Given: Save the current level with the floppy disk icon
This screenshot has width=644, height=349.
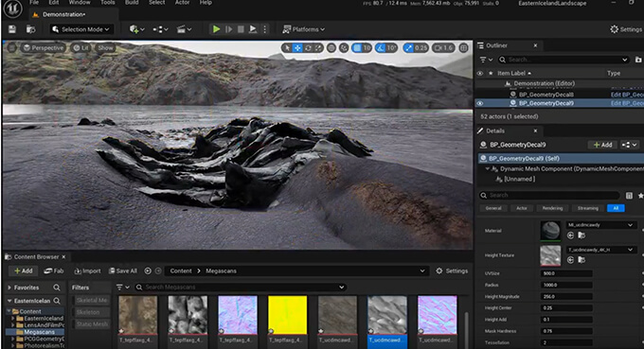Looking at the screenshot, I should 12,29.
